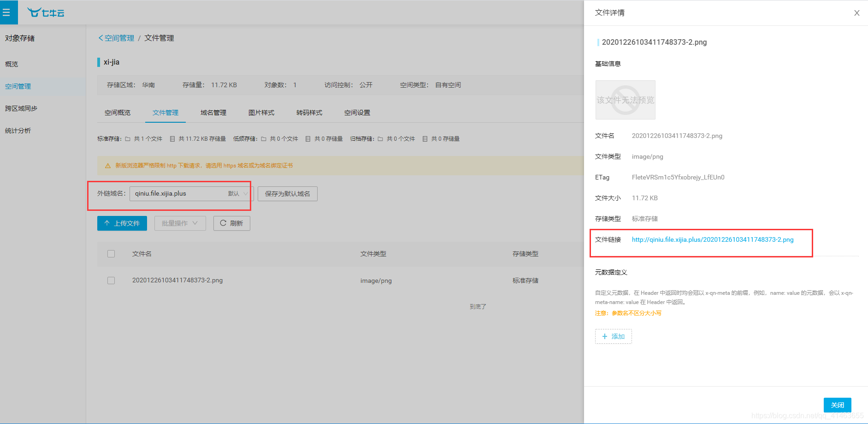Click the 文件管理 breadcrumb text
Viewport: 868px width, 424px height.
tap(159, 38)
